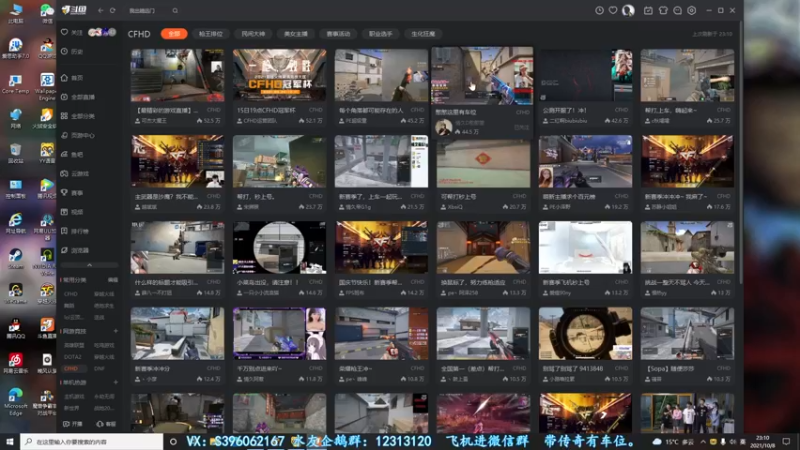Screen dimensions: 800x450
Task: Open 浏览器 in the sidebar
Action: click(75, 250)
